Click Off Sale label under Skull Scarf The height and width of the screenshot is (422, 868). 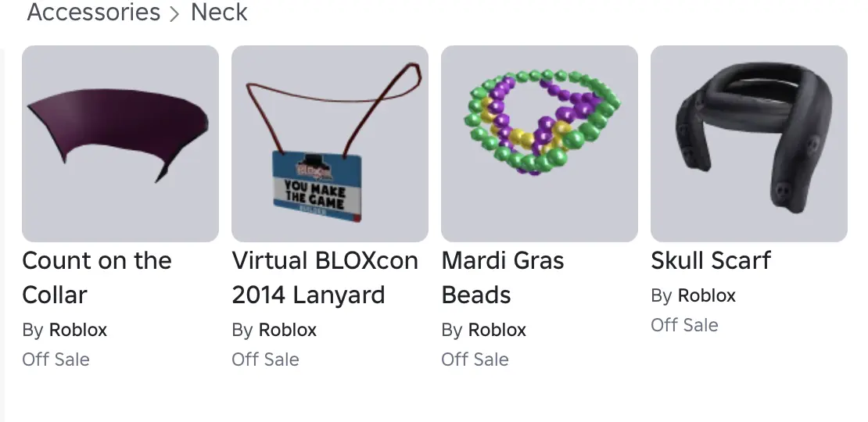point(684,325)
